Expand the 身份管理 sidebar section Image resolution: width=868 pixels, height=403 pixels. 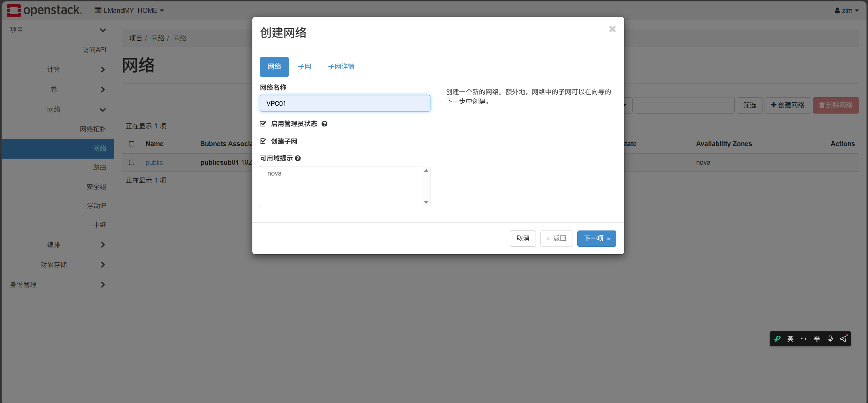click(58, 285)
